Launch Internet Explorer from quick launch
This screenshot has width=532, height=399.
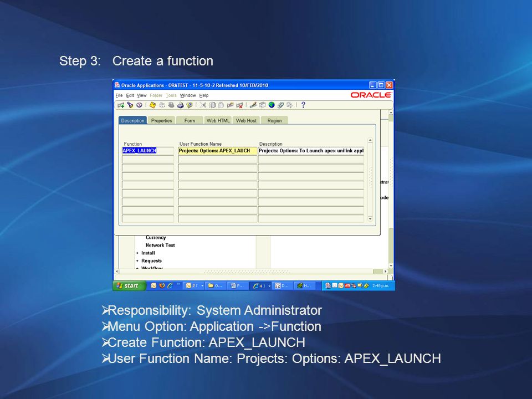[170, 286]
